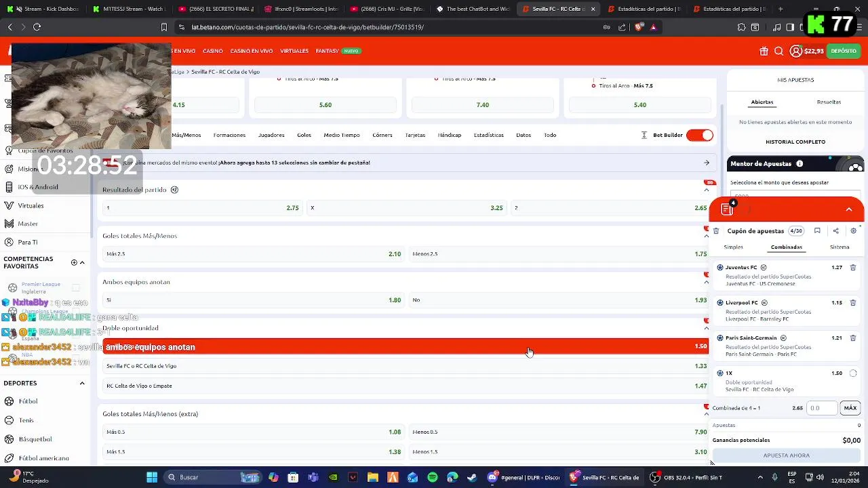Remove the Juventus FC selection
868x488 pixels.
tap(853, 268)
